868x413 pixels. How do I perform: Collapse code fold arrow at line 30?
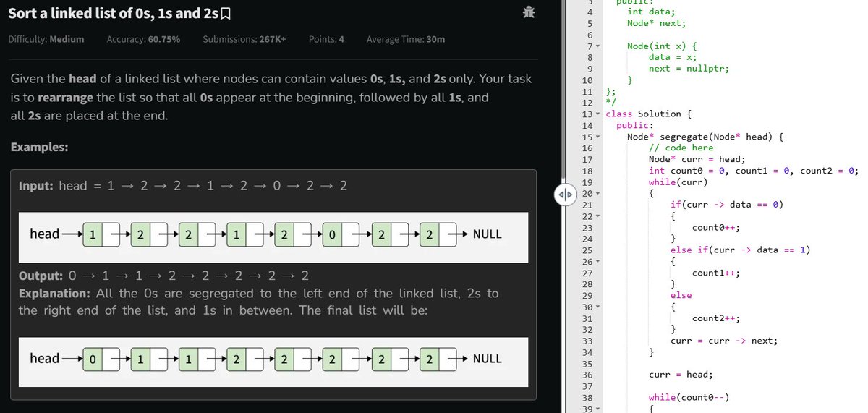pos(597,307)
